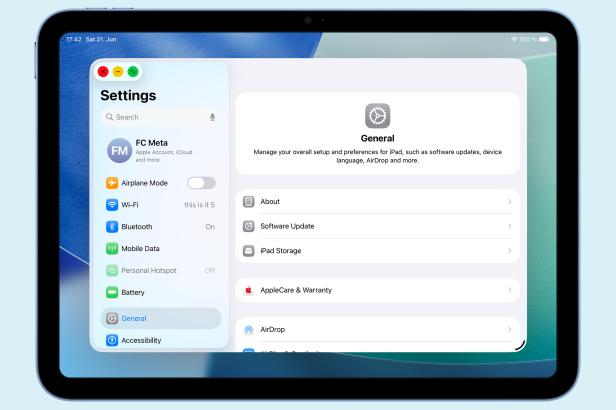This screenshot has width=616, height=410.
Task: Click the battery indicator in status bar
Action: click(544, 39)
